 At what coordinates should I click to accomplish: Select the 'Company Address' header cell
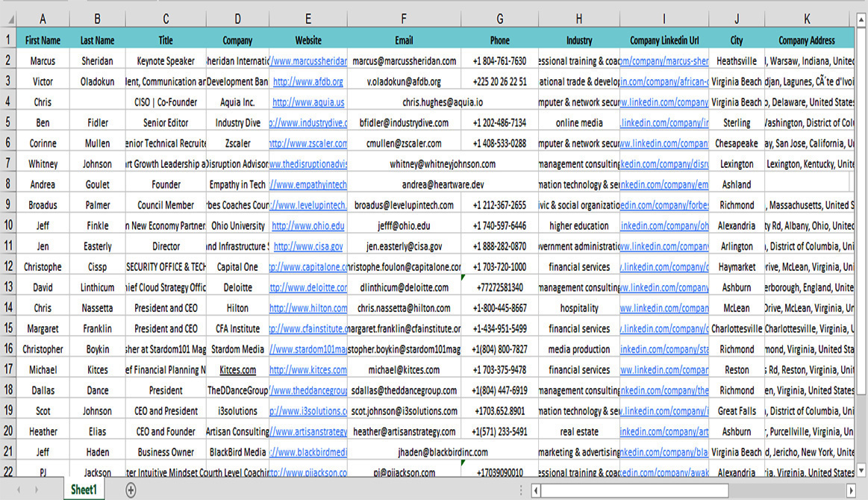click(x=807, y=40)
